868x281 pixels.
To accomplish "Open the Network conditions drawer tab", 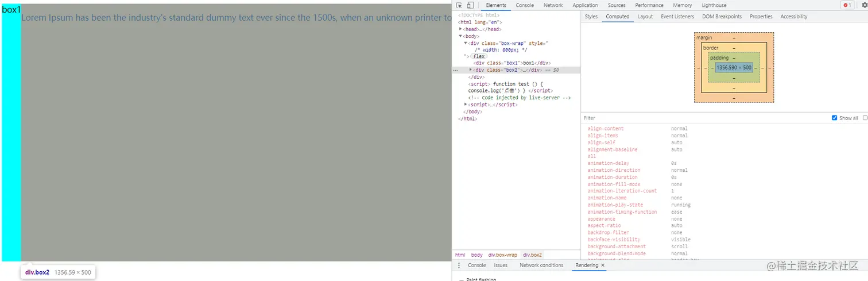I will (x=541, y=265).
